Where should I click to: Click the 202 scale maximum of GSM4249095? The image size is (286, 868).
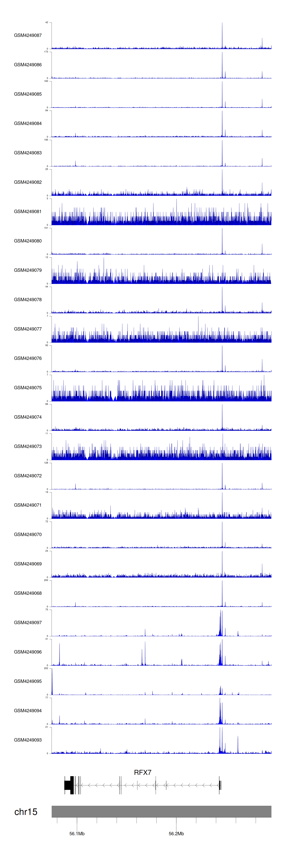point(46,668)
